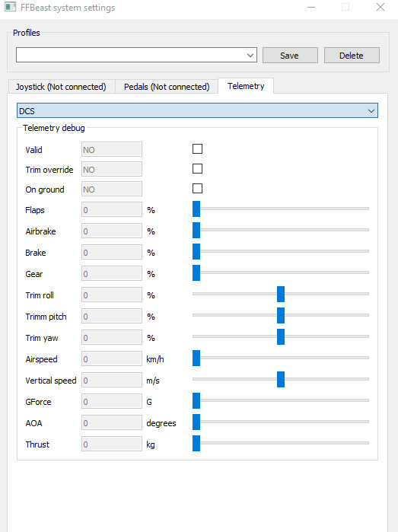The height and width of the screenshot is (532, 398).
Task: Delete the selected profile
Action: coord(352,56)
